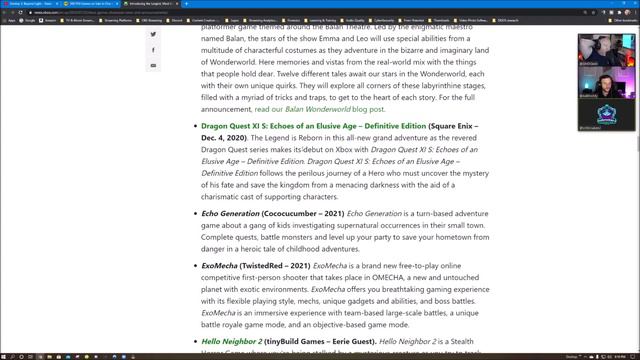This screenshot has width=640, height=360.
Task: Open Task View on the taskbar
Action: [x=30, y=357]
